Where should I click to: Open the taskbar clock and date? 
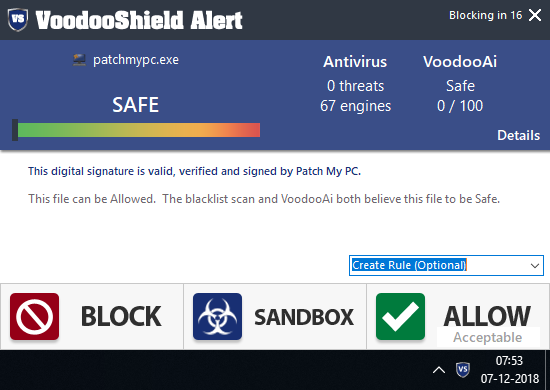(x=509, y=370)
